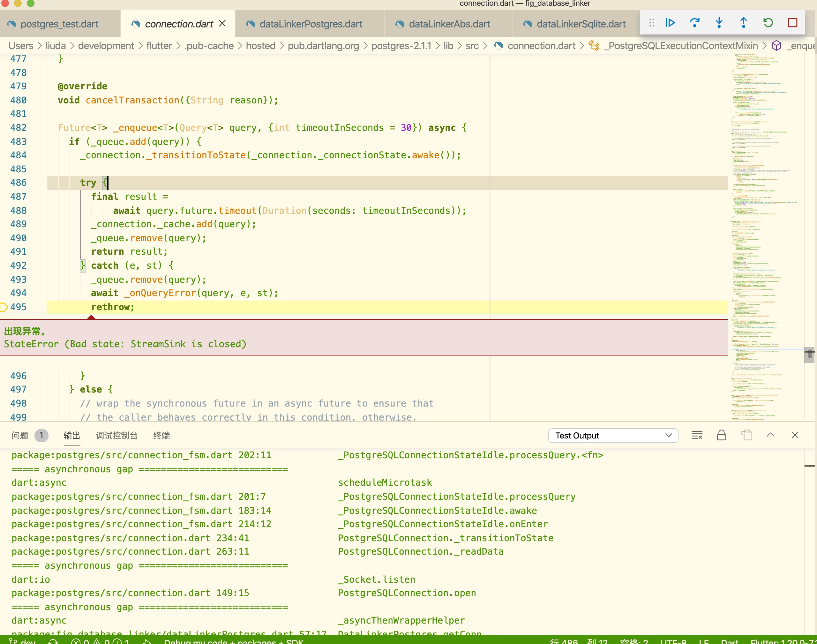
Task: Click the development breadcrumb segment
Action: [106, 46]
